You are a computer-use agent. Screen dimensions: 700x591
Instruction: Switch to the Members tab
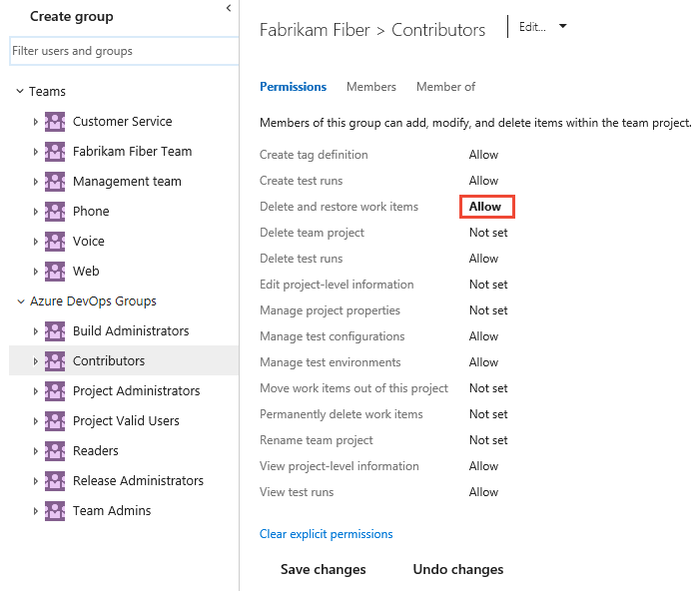point(371,87)
